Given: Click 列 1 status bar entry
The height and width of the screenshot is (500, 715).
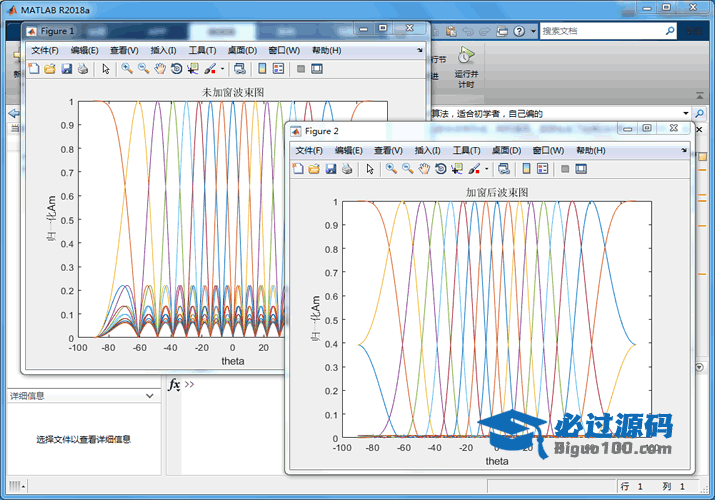Looking at the screenshot, I should (674, 486).
